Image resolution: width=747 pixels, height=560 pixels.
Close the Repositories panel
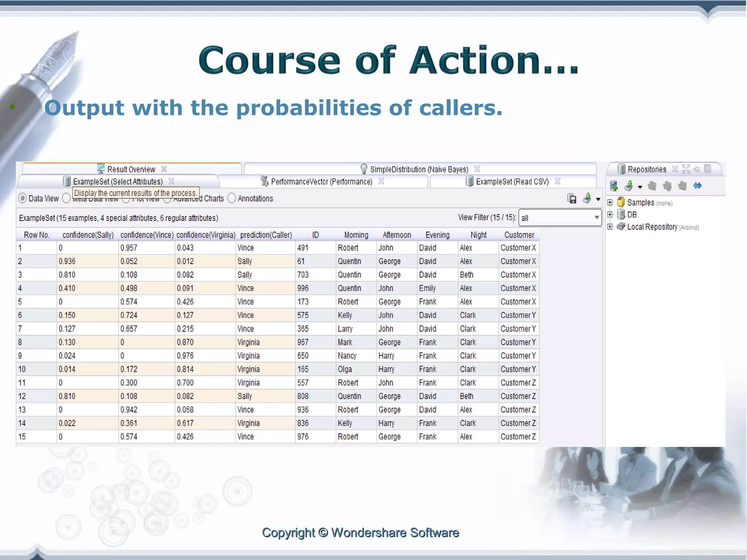click(x=675, y=169)
